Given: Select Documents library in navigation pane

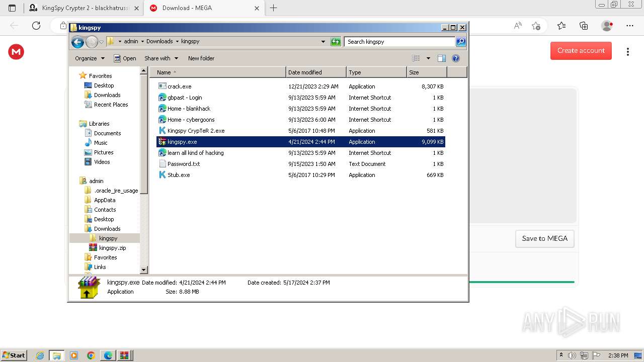Looking at the screenshot, I should click(x=107, y=133).
